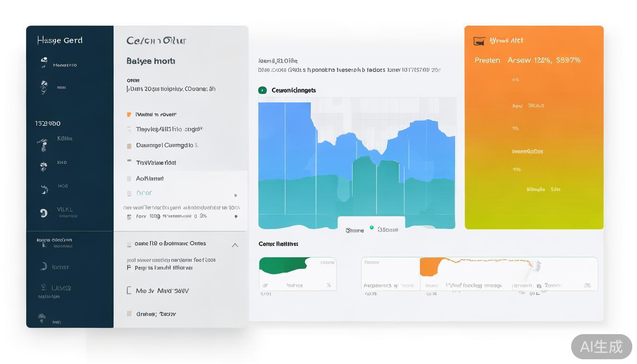Viewport: 637px width, 364px height.
Task: Click the icon at the sidebar bottom
Action: click(x=42, y=317)
